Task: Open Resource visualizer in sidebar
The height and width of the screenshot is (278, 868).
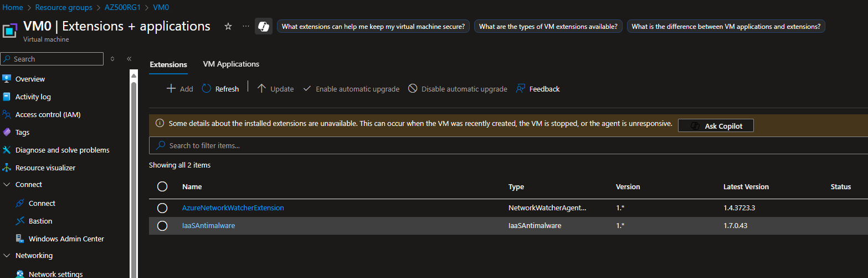Action: (x=45, y=168)
